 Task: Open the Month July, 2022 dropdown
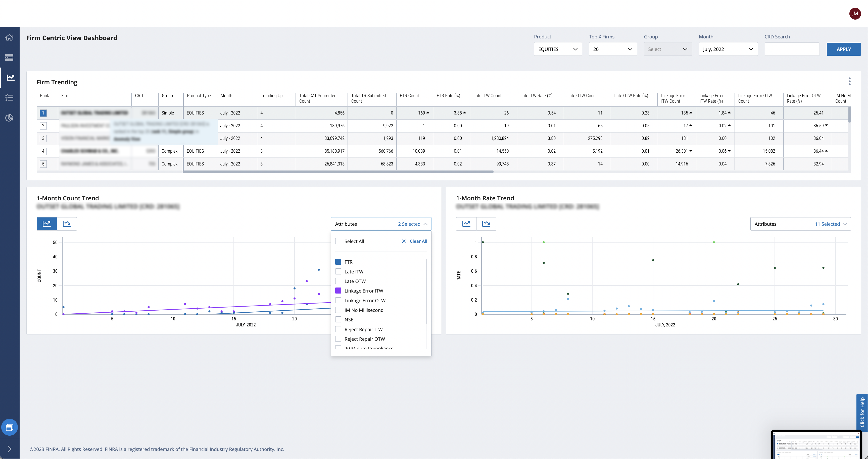pos(728,49)
